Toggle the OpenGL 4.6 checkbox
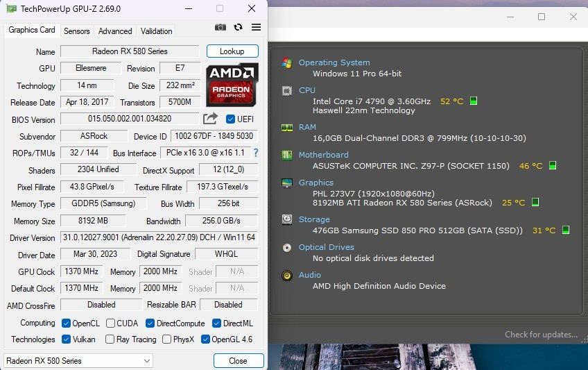This screenshot has width=588, height=370. [205, 339]
